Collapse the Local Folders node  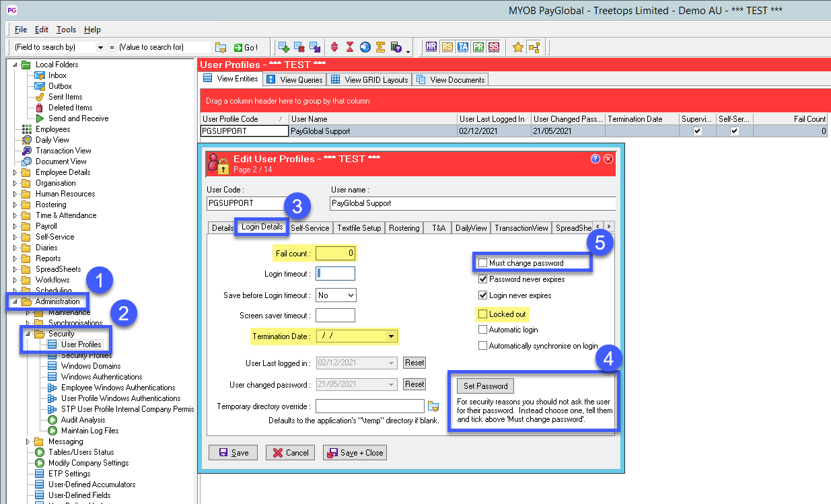point(15,65)
